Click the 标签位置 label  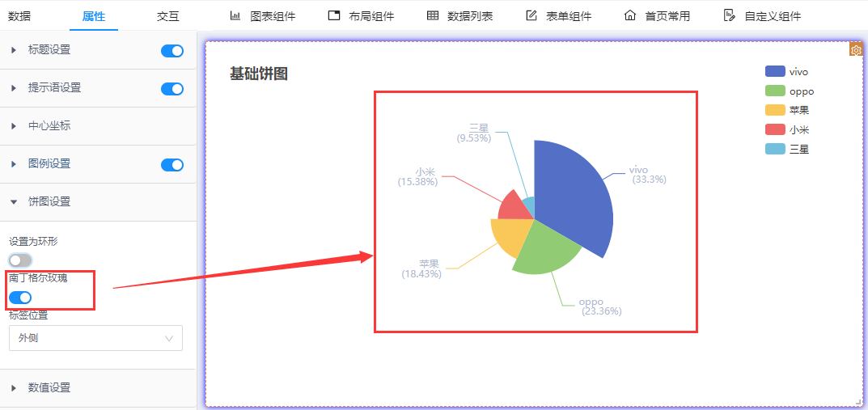(x=28, y=315)
